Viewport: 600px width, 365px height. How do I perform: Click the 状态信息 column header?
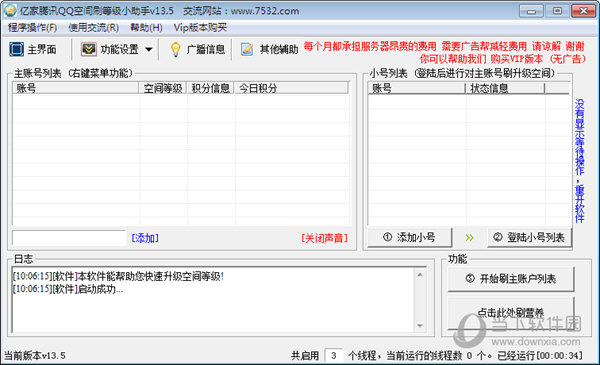point(505,88)
